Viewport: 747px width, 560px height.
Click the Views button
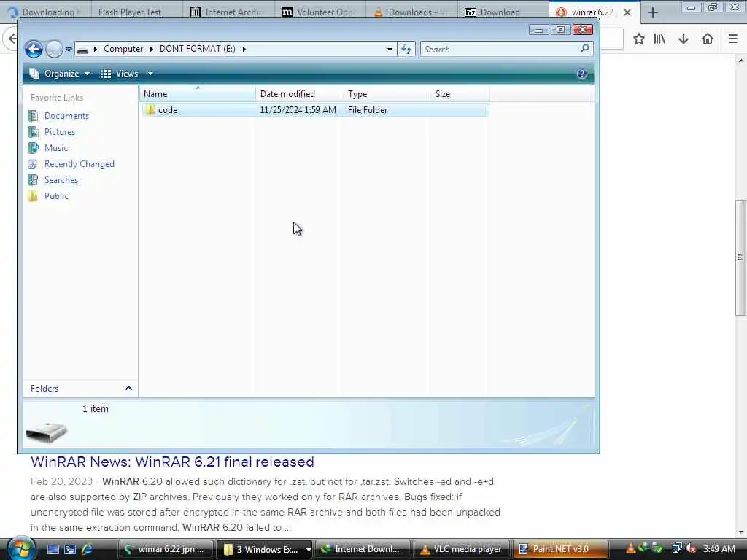(120, 74)
